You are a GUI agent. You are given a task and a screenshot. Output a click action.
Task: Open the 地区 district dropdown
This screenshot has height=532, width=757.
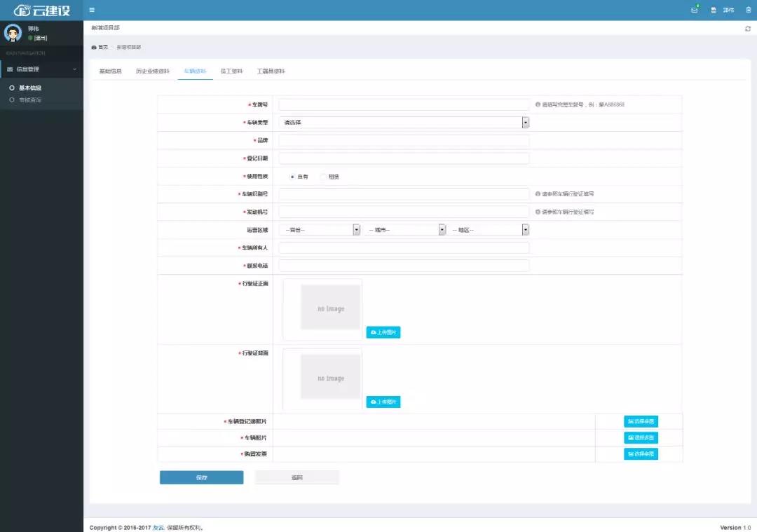tap(489, 230)
